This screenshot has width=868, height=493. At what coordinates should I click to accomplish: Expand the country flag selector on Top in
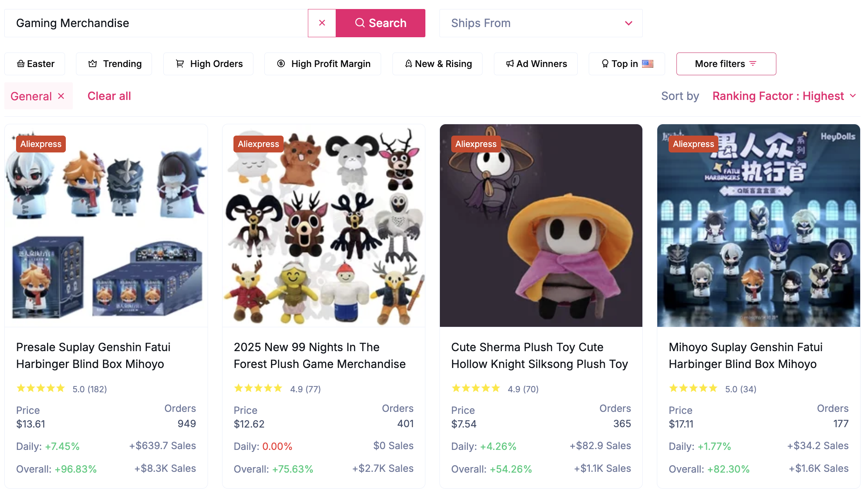click(x=648, y=63)
